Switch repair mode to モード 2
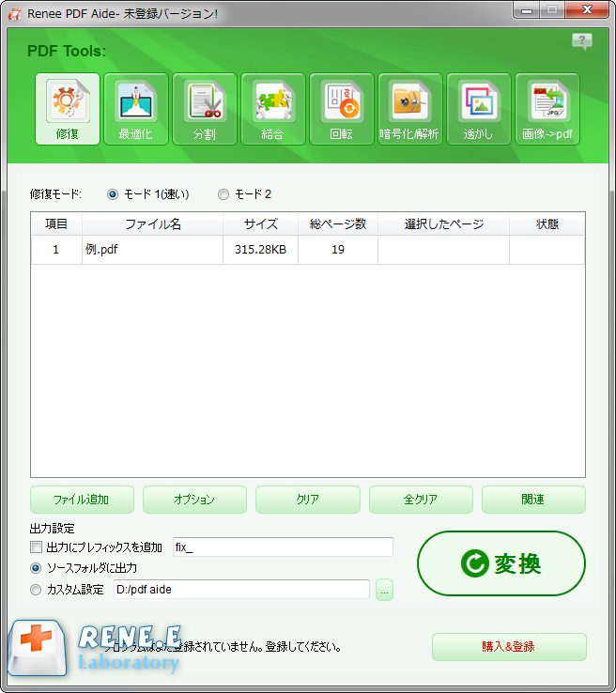This screenshot has width=616, height=693. (223, 194)
